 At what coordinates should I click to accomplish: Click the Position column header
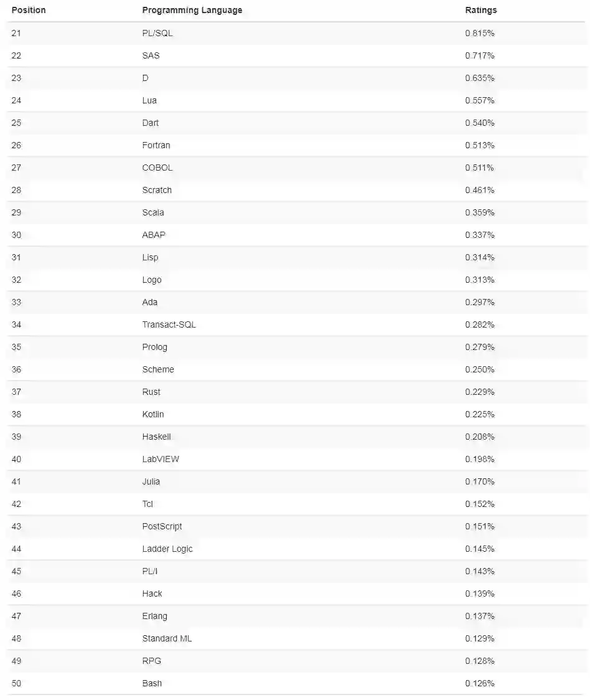pos(29,11)
